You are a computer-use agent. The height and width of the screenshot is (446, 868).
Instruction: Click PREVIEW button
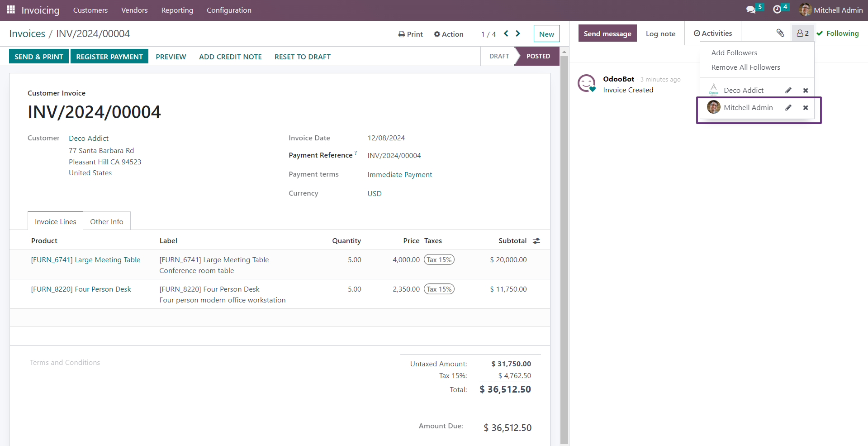point(171,57)
